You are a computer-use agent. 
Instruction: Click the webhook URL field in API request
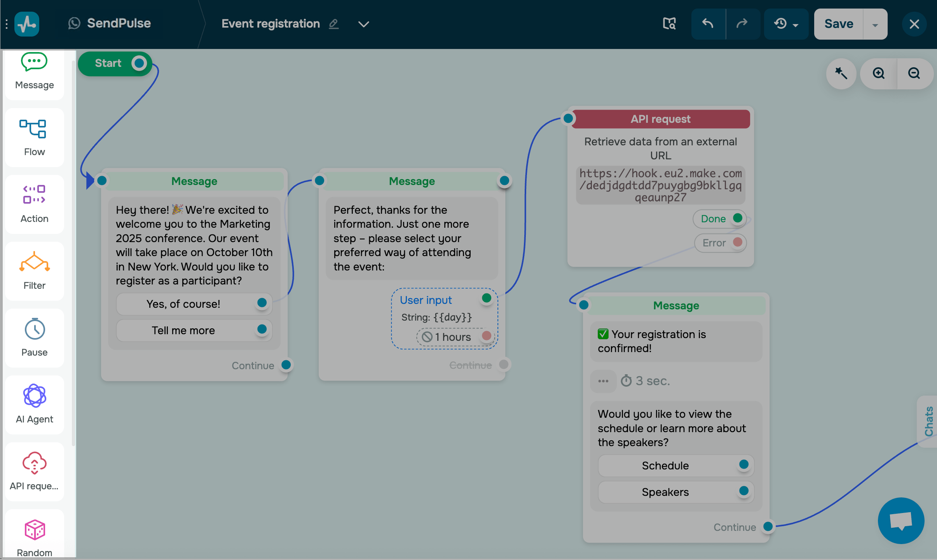660,185
